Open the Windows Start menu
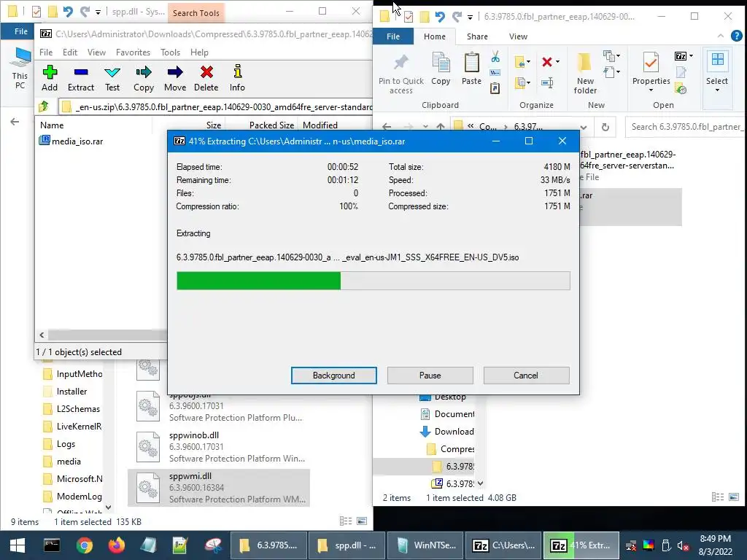747x560 pixels. pos(18,545)
